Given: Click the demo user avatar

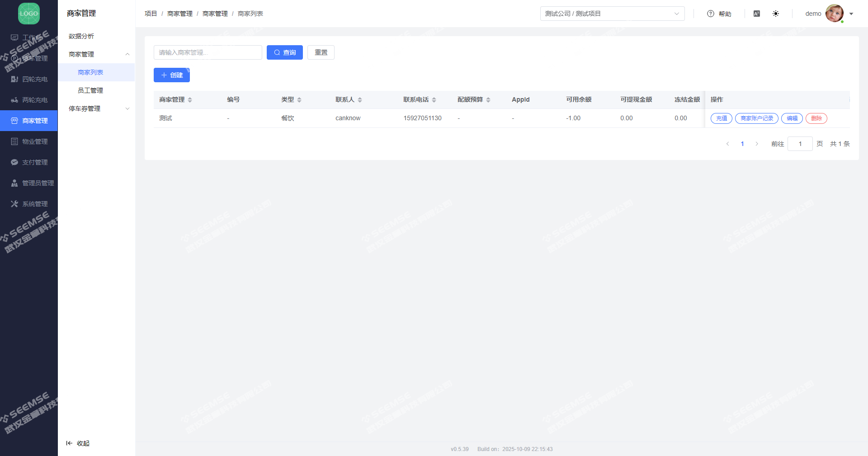Looking at the screenshot, I should pos(834,14).
